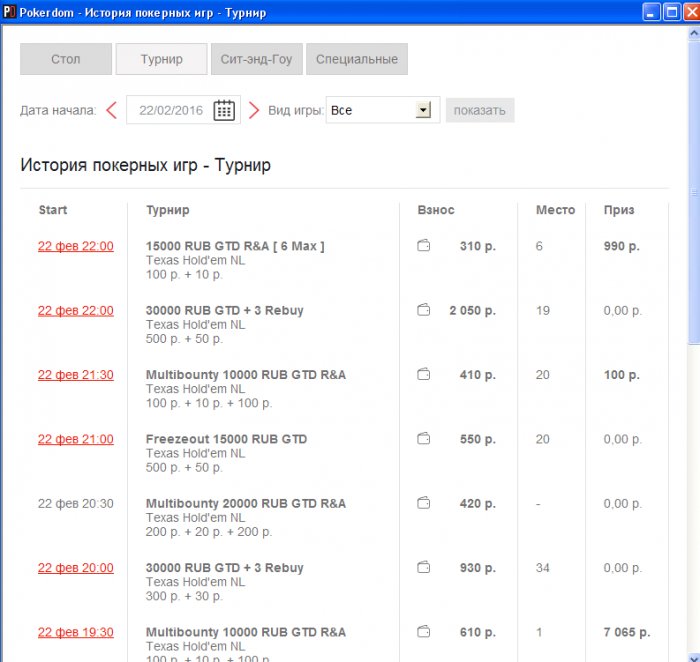
Task: Click the 300 р. + 30 р. text
Action: click(x=184, y=596)
